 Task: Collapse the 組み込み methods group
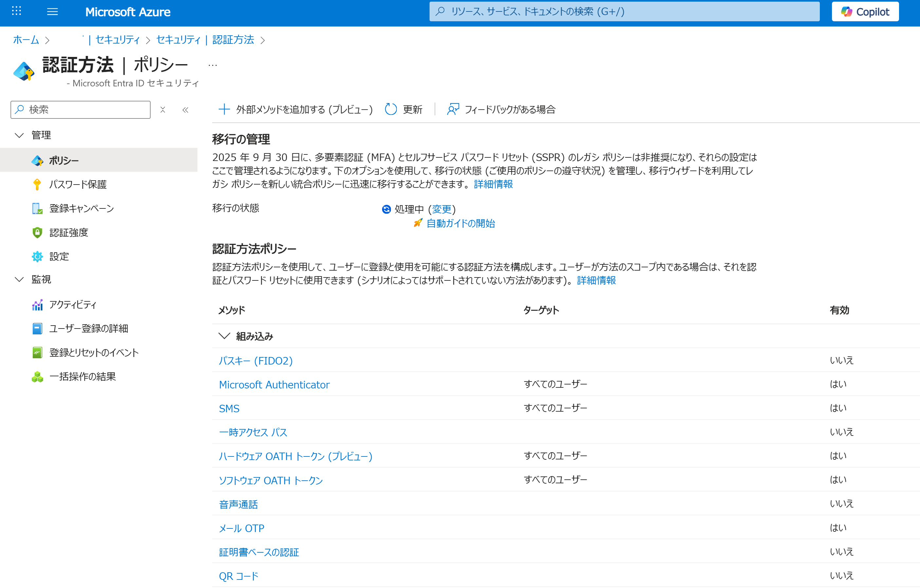[x=224, y=336]
